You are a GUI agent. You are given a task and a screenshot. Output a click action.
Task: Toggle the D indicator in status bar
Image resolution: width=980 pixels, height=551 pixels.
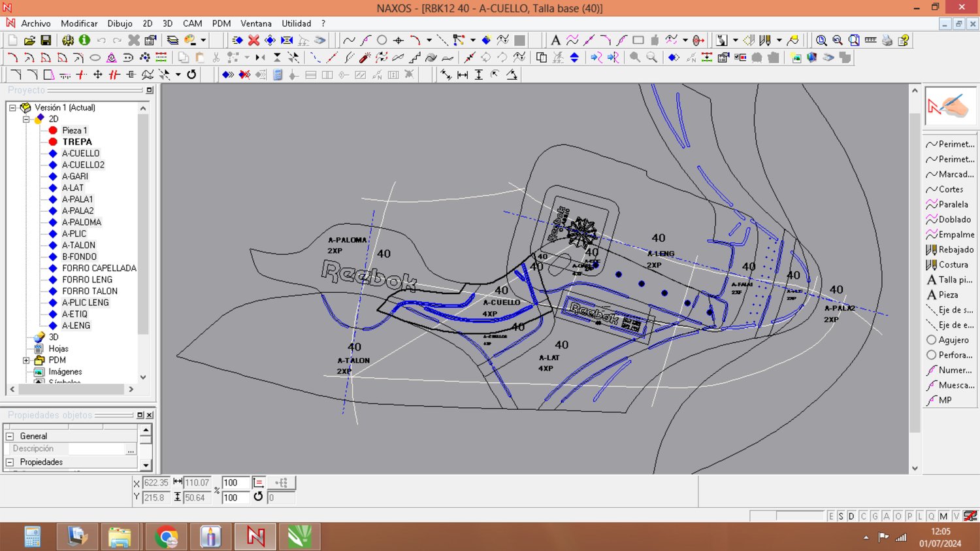851,516
